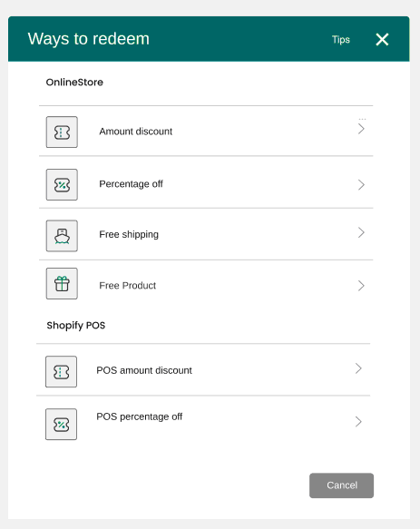Click the POS percentage off coupon icon
Viewport: 420px width, 529px height.
coord(61,424)
